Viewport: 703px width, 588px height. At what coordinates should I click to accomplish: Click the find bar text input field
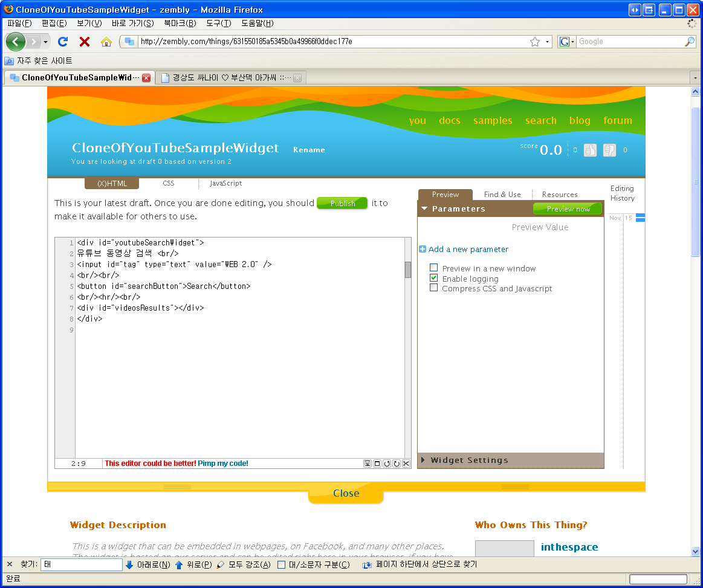click(82, 564)
